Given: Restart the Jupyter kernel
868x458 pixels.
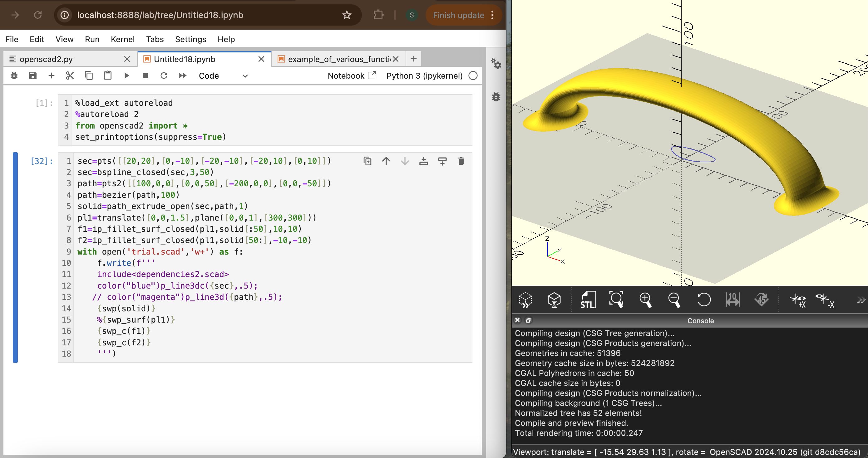Looking at the screenshot, I should point(164,76).
